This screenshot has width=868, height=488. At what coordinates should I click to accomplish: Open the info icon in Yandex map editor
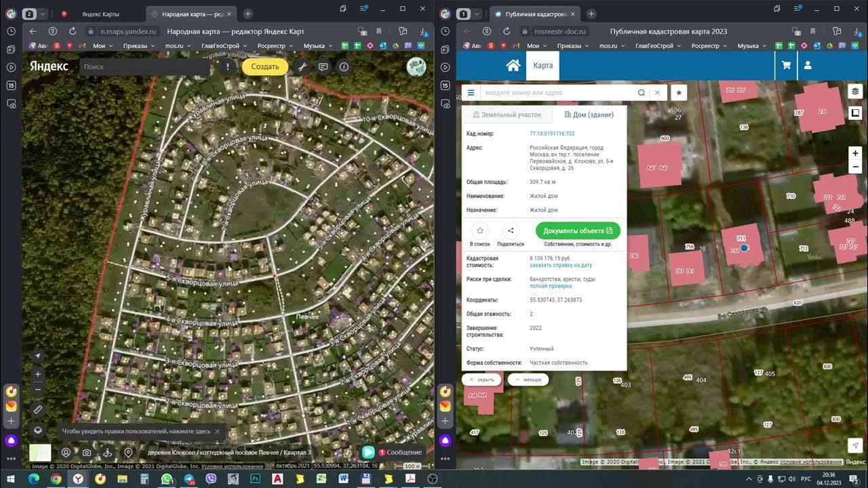[344, 66]
